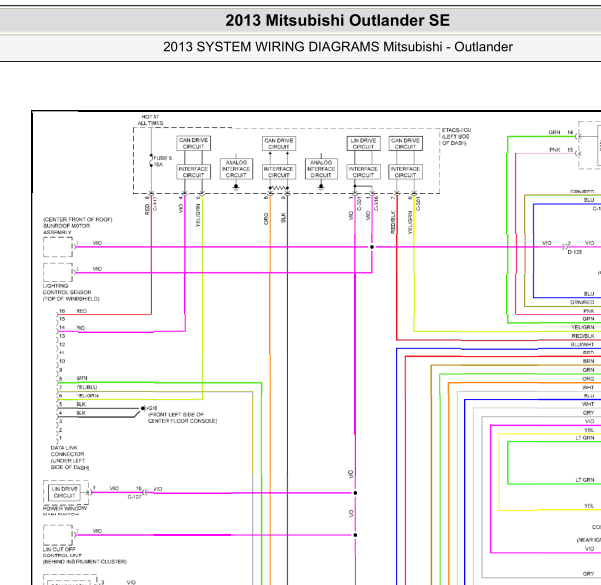
Task: Click the LIN DRIVE CIRCUIT box inside ETACS-ECU
Action: (x=363, y=143)
